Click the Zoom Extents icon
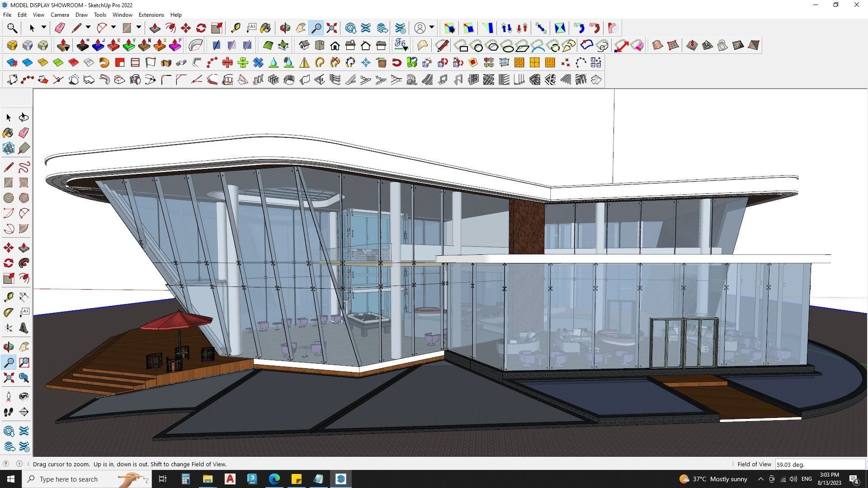Viewport: 868px width, 488px height. point(331,28)
